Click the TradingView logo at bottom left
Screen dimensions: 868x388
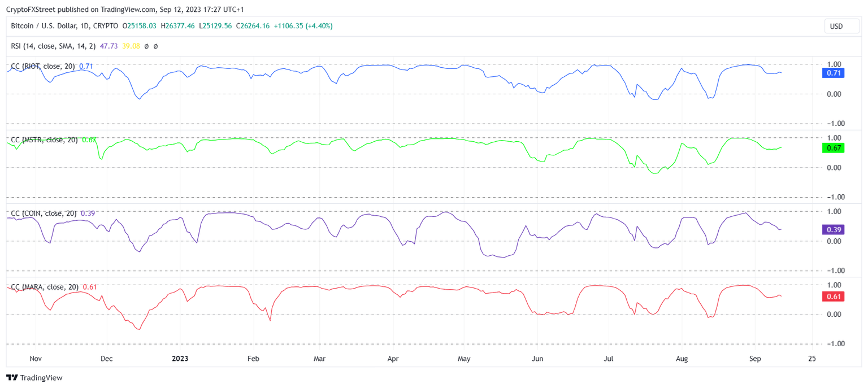34,378
